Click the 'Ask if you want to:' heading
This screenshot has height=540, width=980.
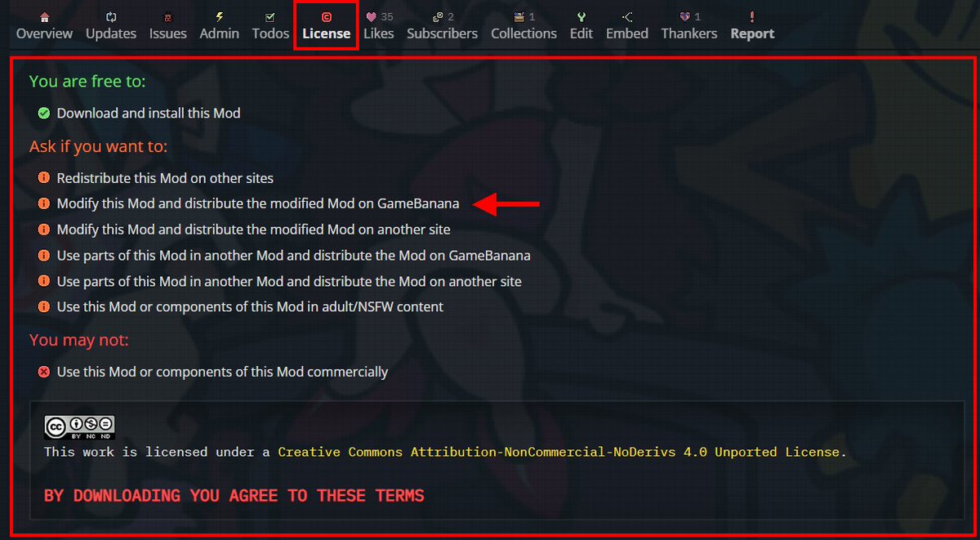click(98, 146)
